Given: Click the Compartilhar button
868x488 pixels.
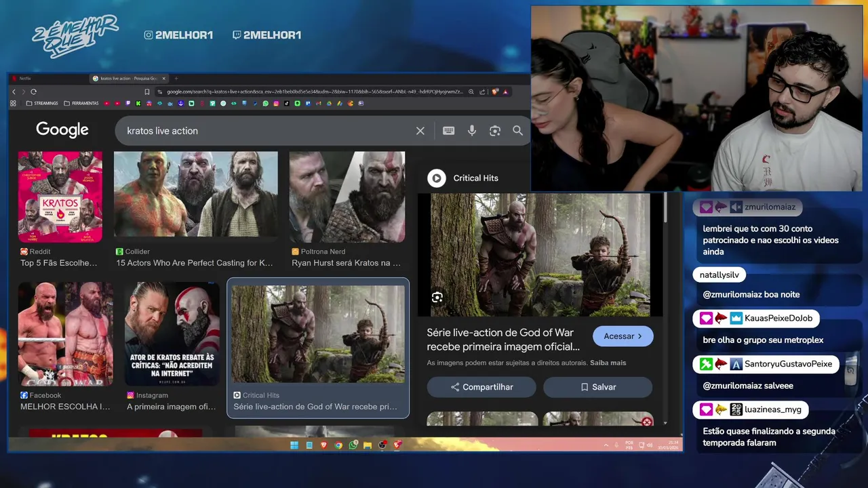Looking at the screenshot, I should pos(481,387).
